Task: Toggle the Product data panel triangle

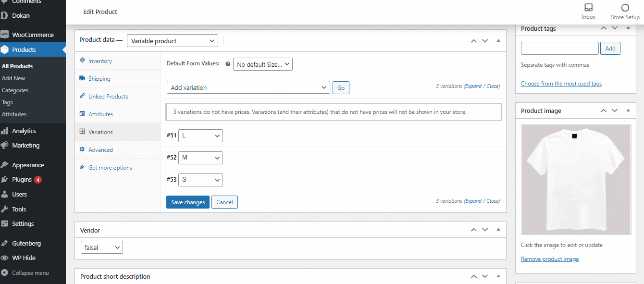Action: coord(498,41)
